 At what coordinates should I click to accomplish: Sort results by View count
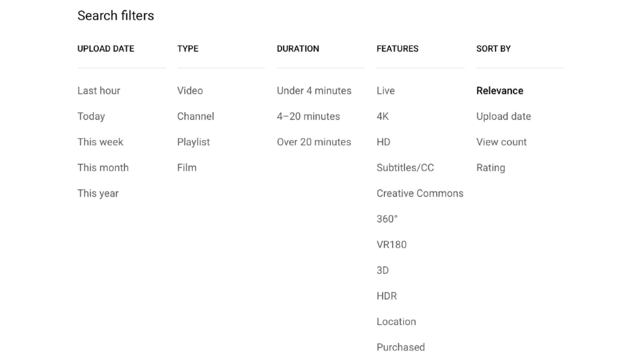501,142
